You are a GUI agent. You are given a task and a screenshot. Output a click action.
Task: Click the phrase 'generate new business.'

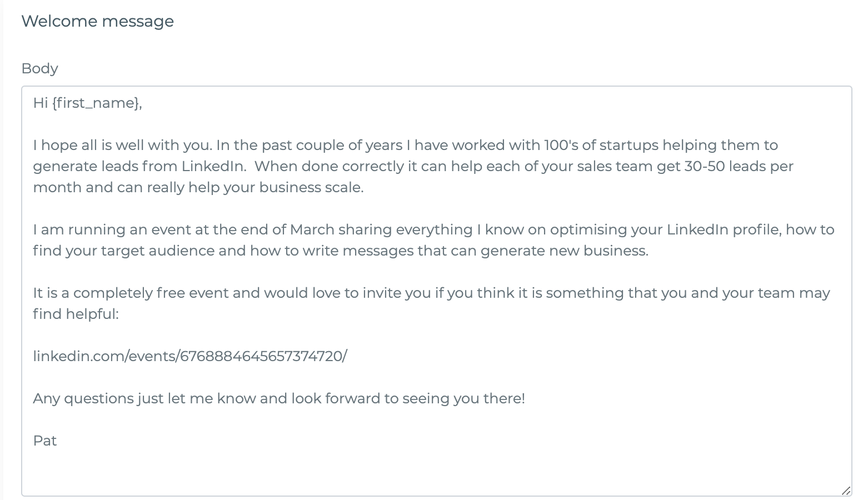(x=565, y=251)
